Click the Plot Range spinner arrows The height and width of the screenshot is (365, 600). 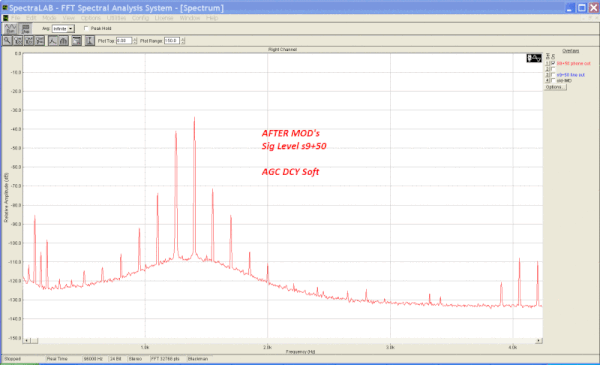coord(183,41)
